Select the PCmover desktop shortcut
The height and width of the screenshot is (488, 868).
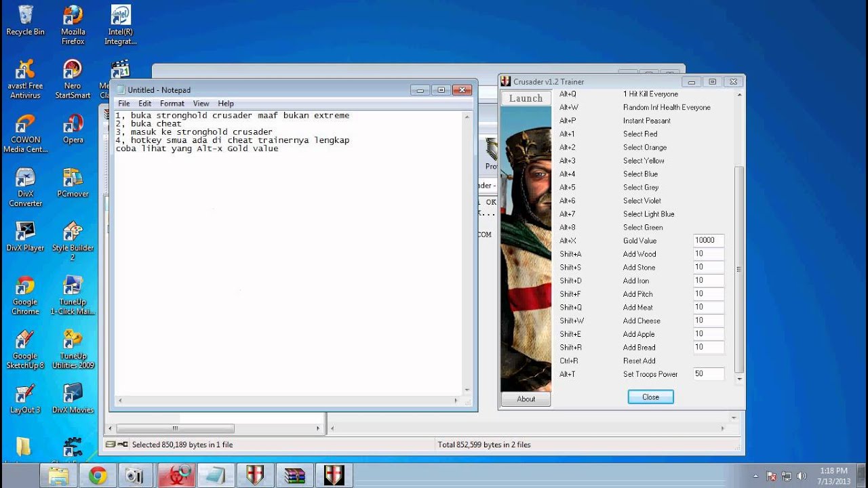[73, 182]
